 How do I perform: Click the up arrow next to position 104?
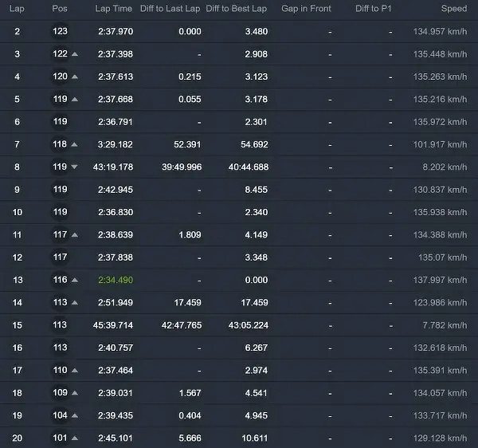click(75, 416)
